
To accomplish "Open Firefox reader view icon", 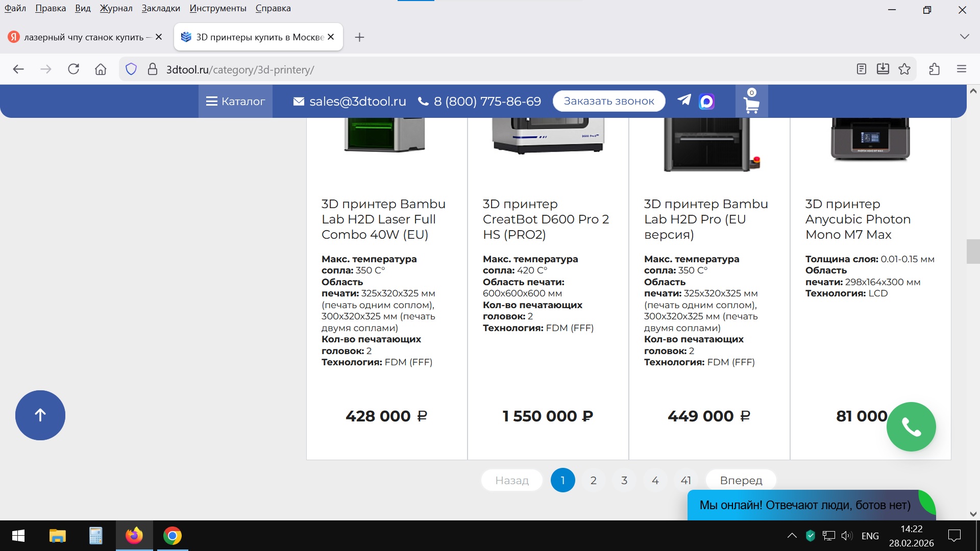I will click(x=862, y=69).
